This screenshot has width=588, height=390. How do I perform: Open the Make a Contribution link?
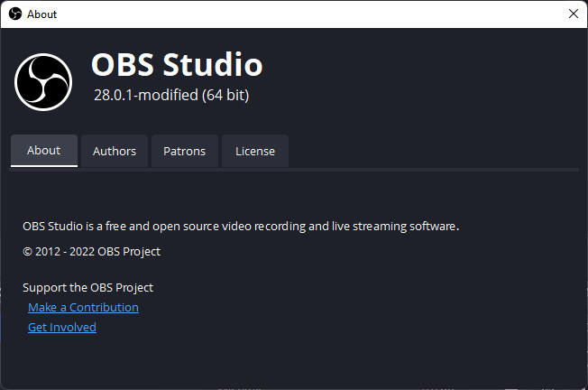(83, 308)
